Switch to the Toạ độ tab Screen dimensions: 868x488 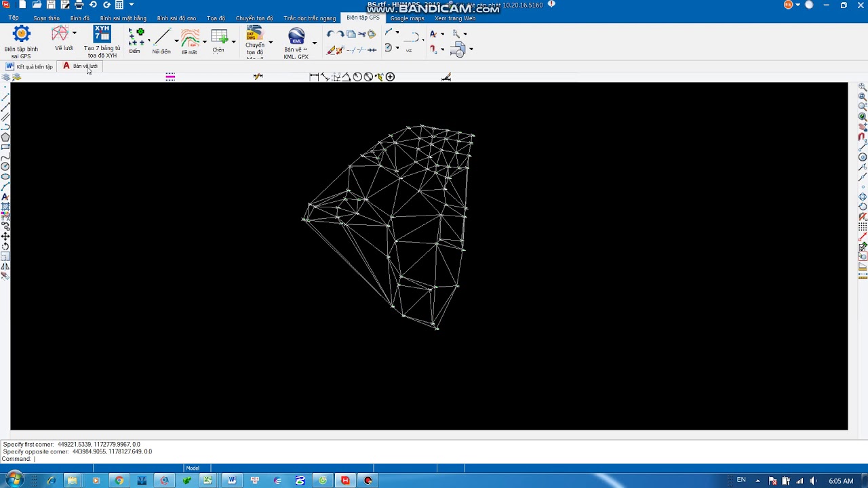pos(216,18)
